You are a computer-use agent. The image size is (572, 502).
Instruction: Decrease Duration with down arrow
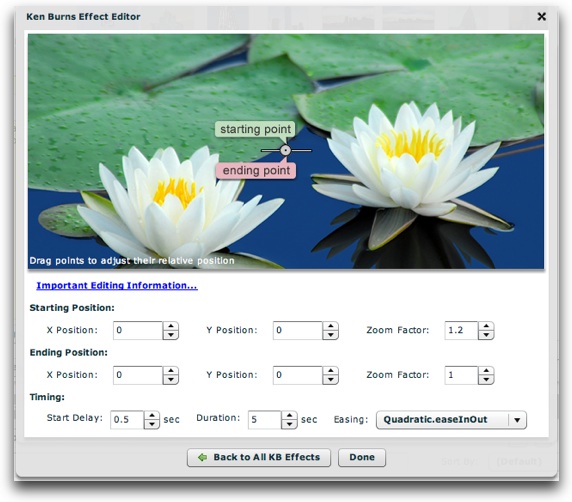tap(289, 424)
